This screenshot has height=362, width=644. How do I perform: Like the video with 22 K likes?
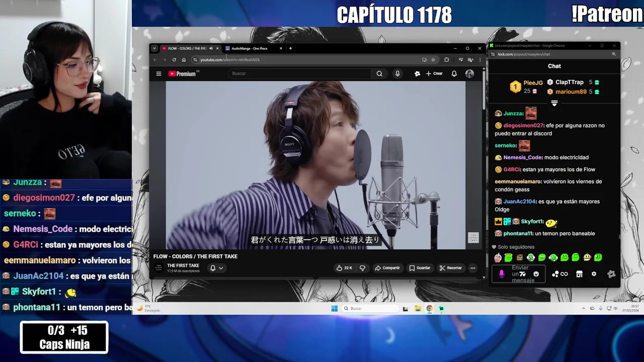click(x=344, y=268)
